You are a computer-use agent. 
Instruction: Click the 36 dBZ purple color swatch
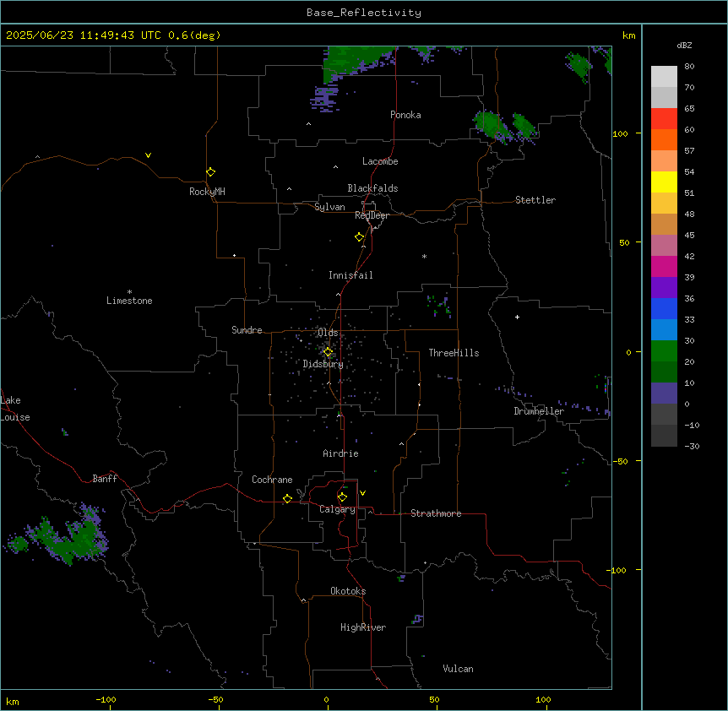coord(664,288)
